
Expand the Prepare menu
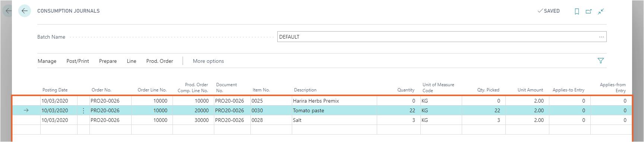[108, 61]
